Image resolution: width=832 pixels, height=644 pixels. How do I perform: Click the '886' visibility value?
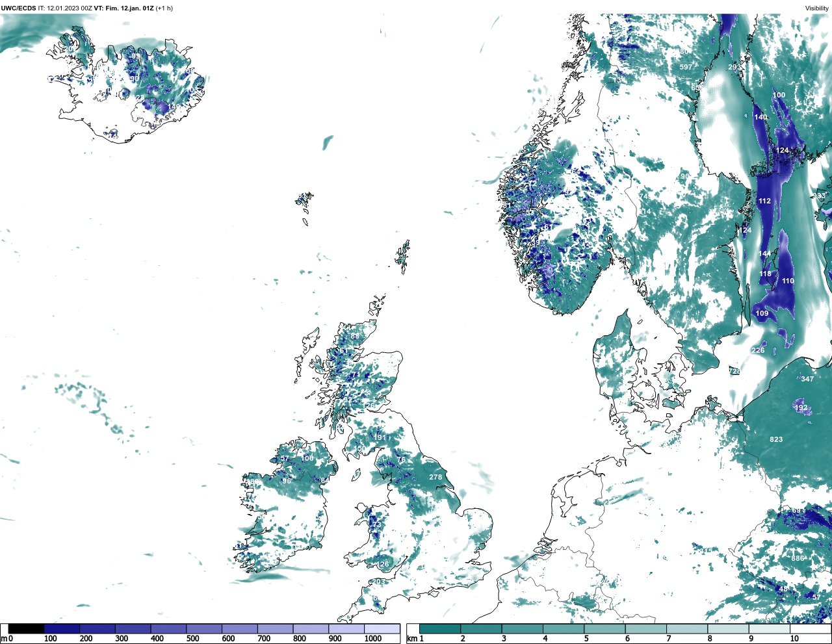point(798,558)
